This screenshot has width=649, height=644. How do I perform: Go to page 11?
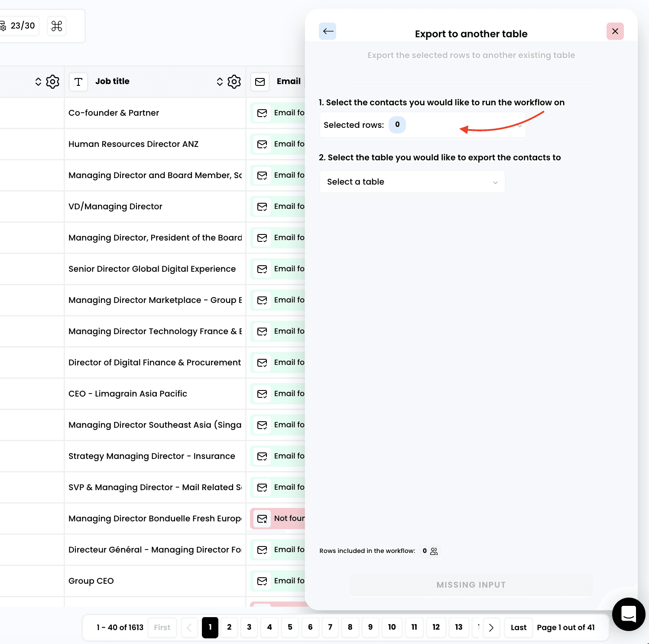click(x=414, y=628)
